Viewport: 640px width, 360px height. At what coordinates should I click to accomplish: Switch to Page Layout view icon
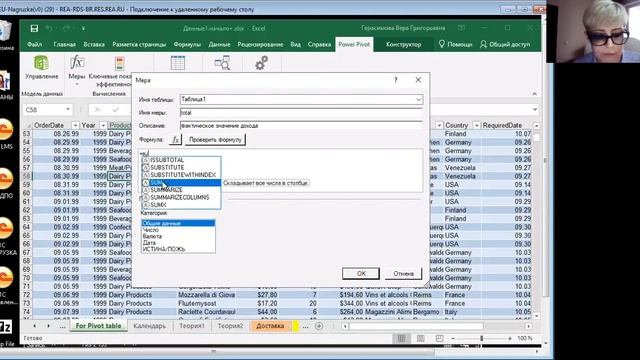pyautogui.click(x=420, y=338)
